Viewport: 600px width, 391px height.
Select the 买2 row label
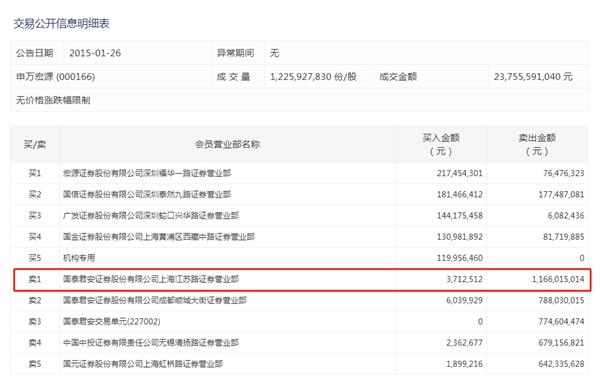tap(35, 194)
